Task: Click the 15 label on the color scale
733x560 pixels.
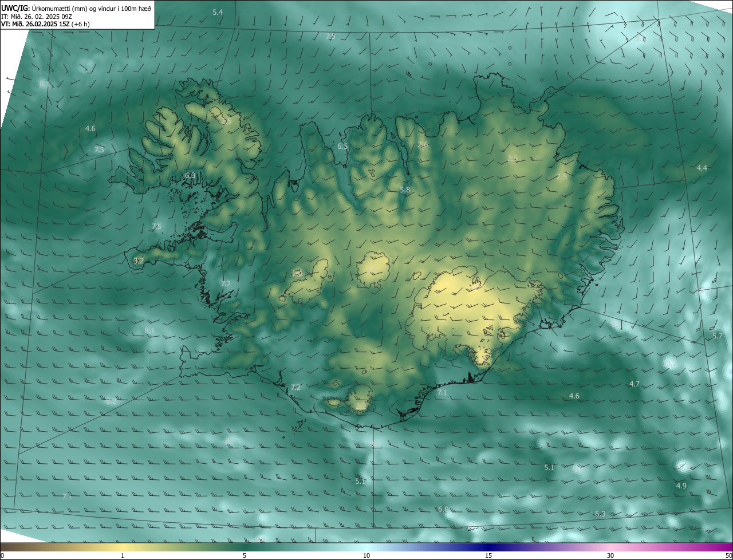Action: click(488, 555)
